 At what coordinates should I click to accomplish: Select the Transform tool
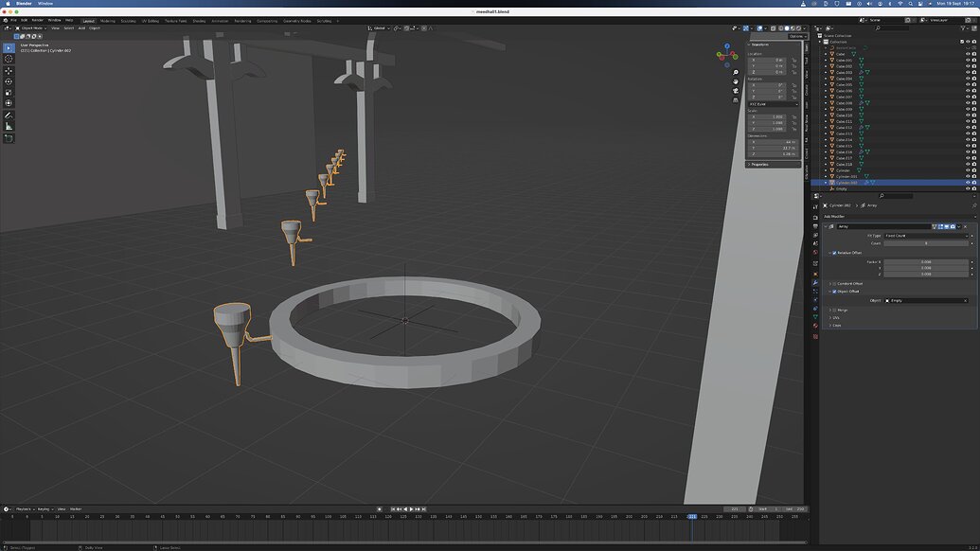9,103
